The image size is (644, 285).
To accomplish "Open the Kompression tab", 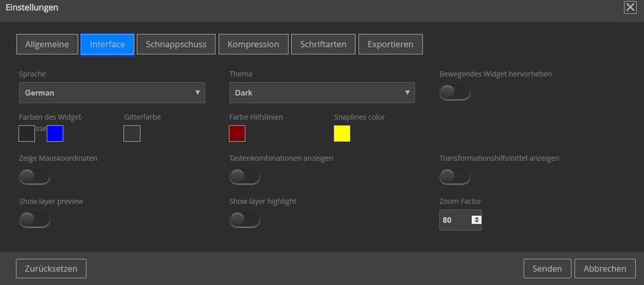I will click(253, 44).
